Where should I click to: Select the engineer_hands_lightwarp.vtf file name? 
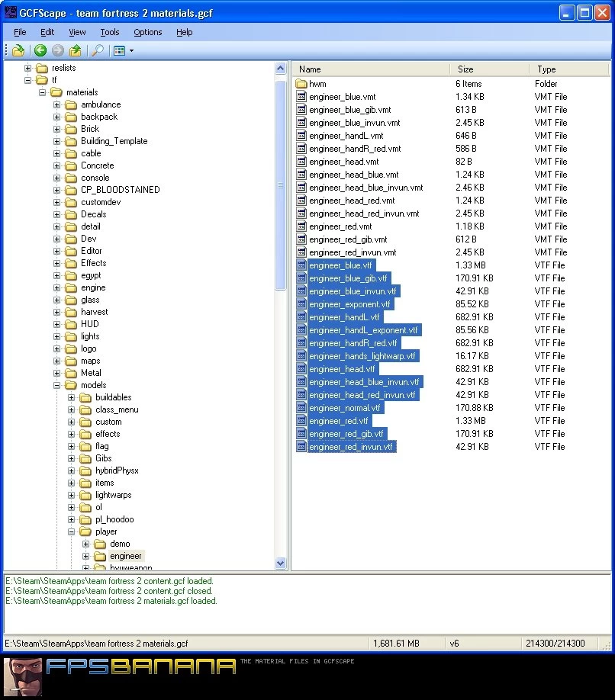(362, 356)
